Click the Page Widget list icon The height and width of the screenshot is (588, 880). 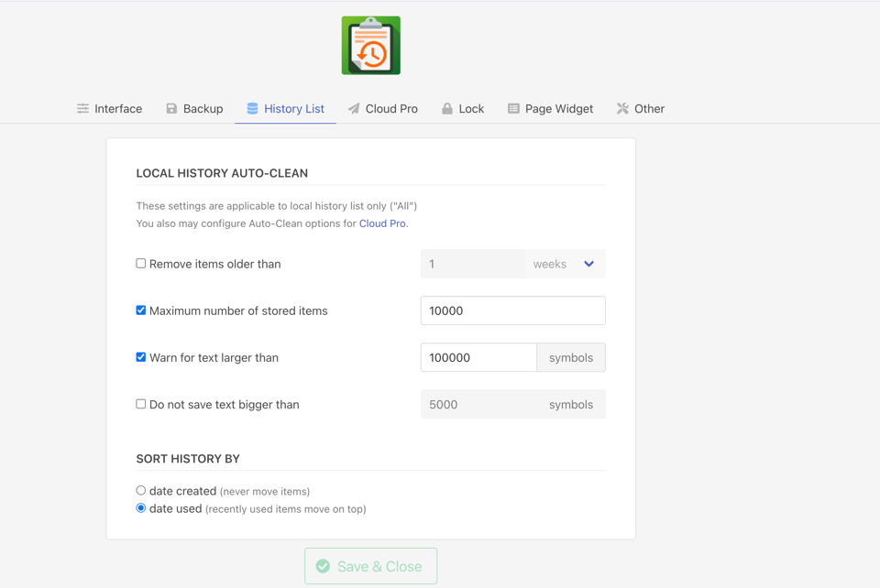(x=513, y=109)
